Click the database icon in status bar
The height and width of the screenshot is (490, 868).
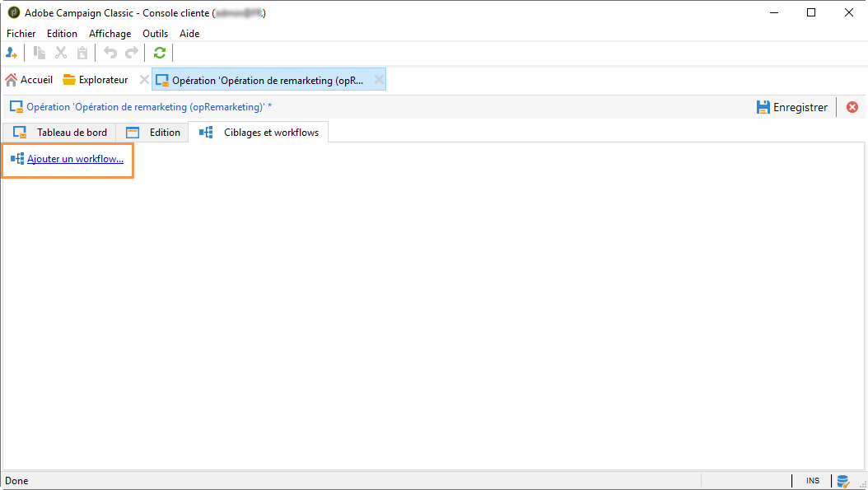coord(843,481)
